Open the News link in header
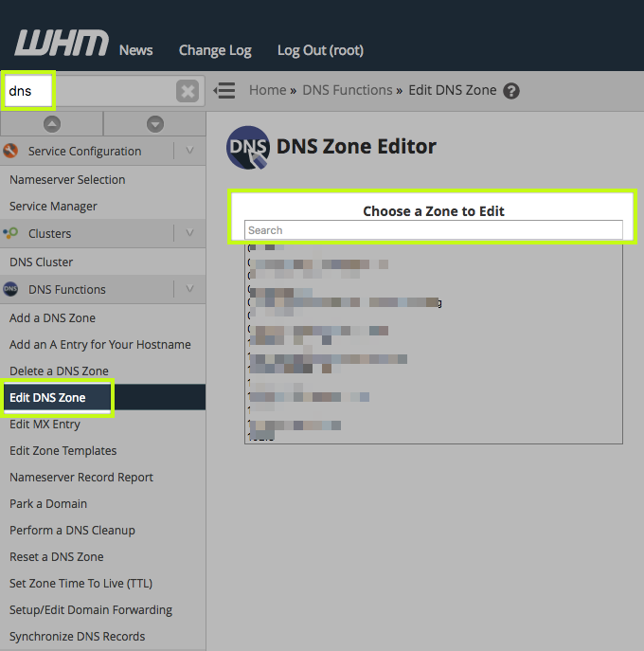The image size is (644, 651). point(136,50)
